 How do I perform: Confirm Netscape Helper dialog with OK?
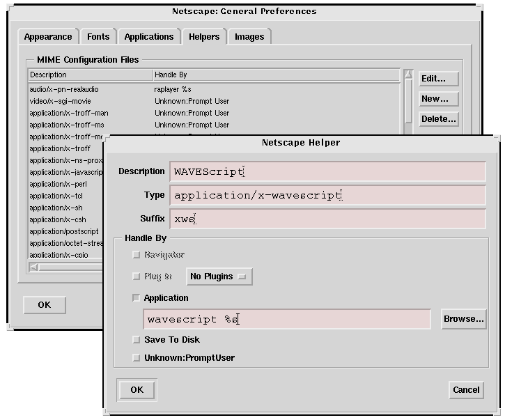click(x=137, y=389)
